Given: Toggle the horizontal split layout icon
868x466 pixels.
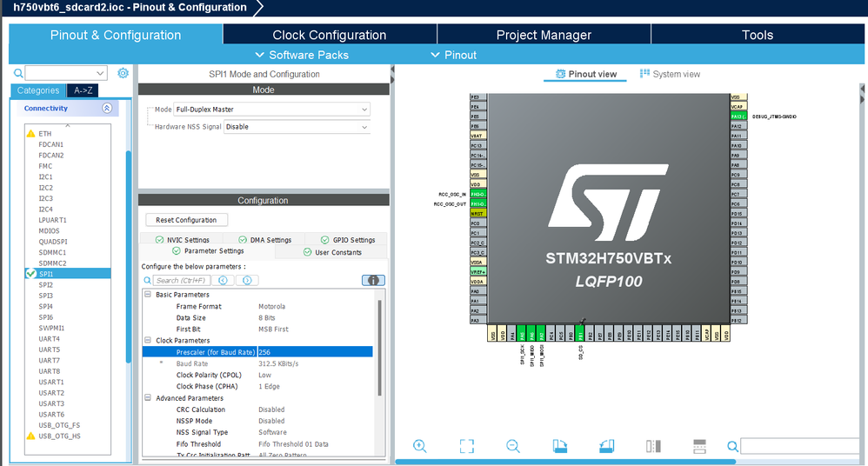Looking at the screenshot, I should 700,446.
